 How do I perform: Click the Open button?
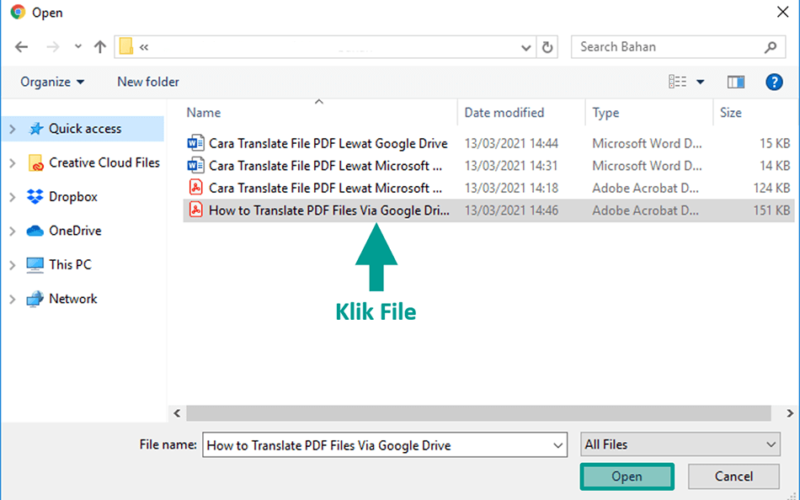pos(627,477)
